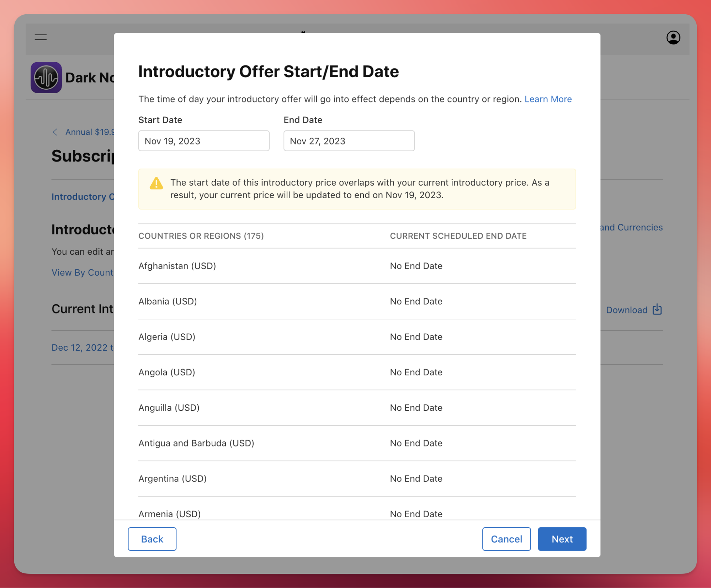
Task: Click the yellow warning triangle icon
Action: [x=156, y=184]
